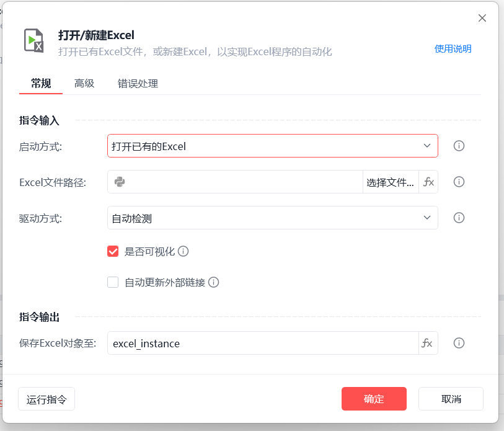Switch to the 常规 tab
Viewport: 504px width, 431px height.
coord(41,84)
